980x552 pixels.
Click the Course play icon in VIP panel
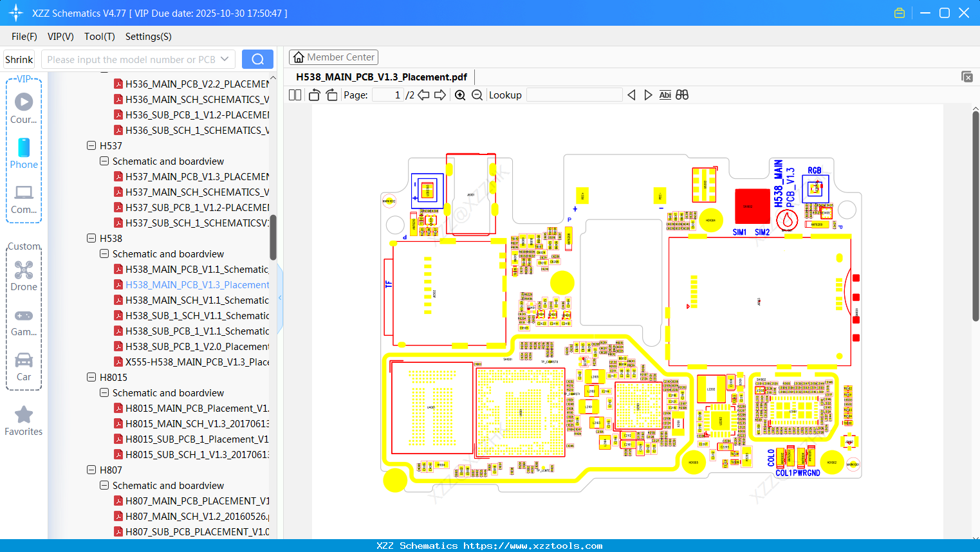pyautogui.click(x=23, y=101)
